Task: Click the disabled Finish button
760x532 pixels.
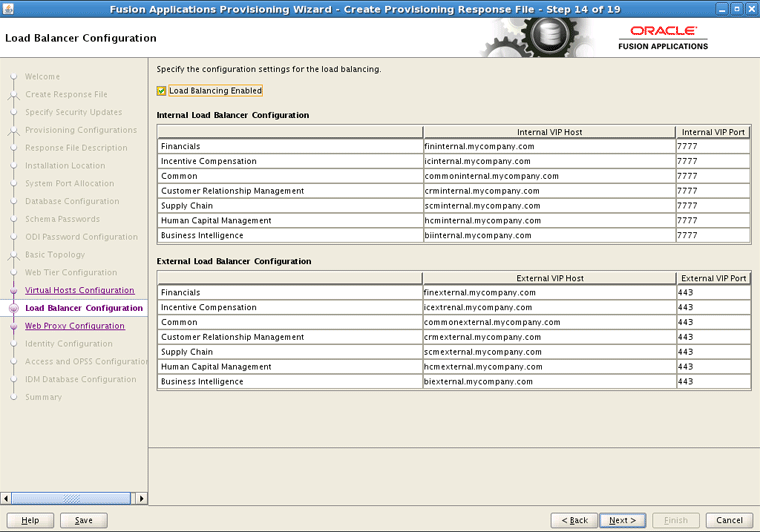Action: [x=676, y=520]
